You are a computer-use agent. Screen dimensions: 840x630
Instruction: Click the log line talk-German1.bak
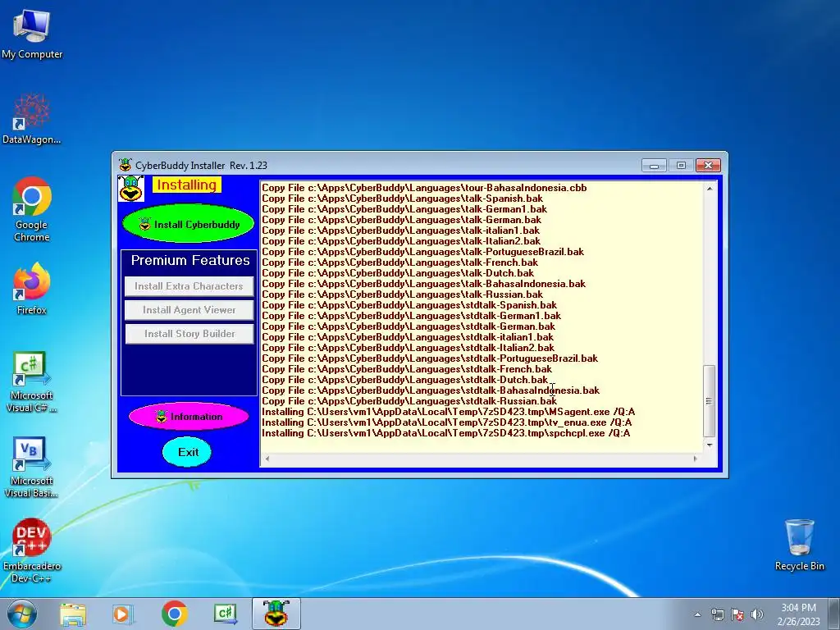(404, 209)
